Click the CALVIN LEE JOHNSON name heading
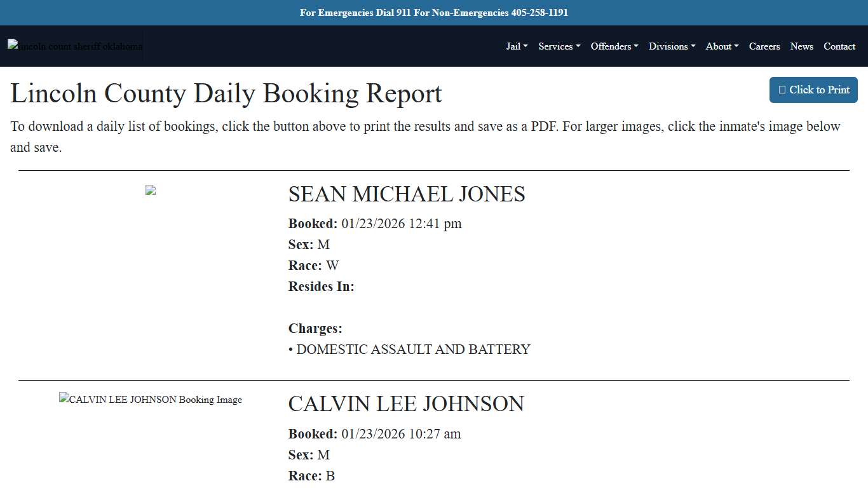This screenshot has height=488, width=868. [406, 404]
